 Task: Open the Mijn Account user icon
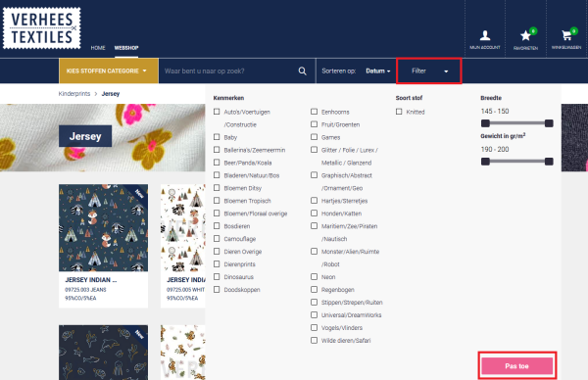(x=485, y=35)
